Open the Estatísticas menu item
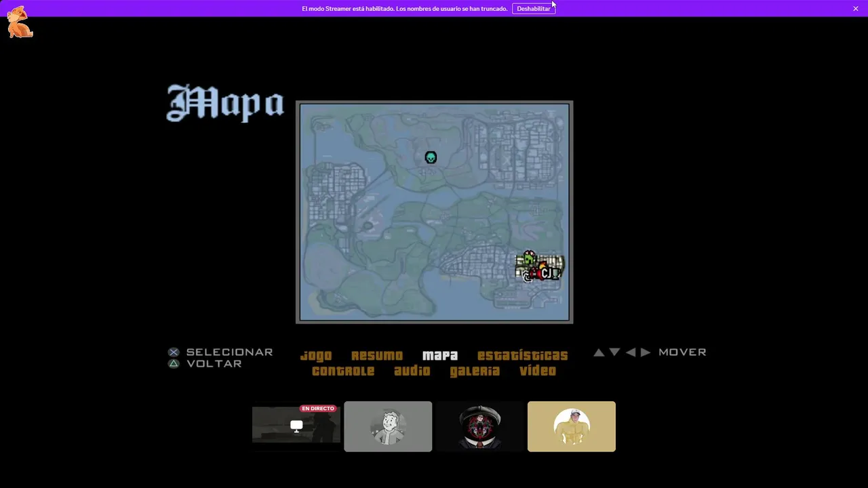 [x=523, y=356]
